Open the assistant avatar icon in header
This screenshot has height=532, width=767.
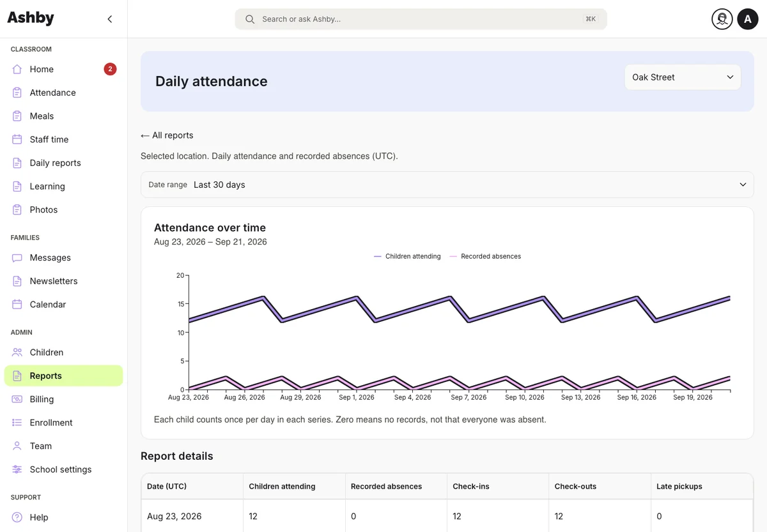point(722,19)
